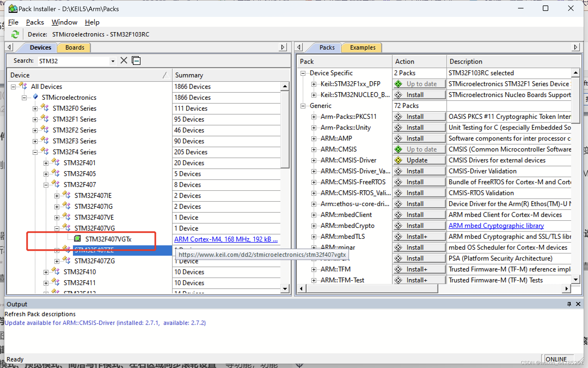Pin the Output panel
Screen dimensions: 588x368
click(569, 304)
